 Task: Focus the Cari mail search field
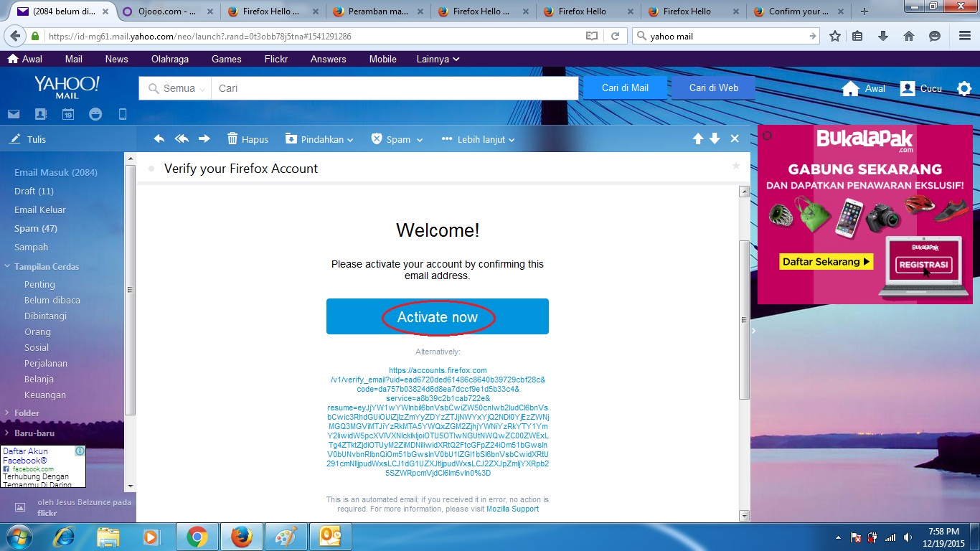tap(395, 88)
